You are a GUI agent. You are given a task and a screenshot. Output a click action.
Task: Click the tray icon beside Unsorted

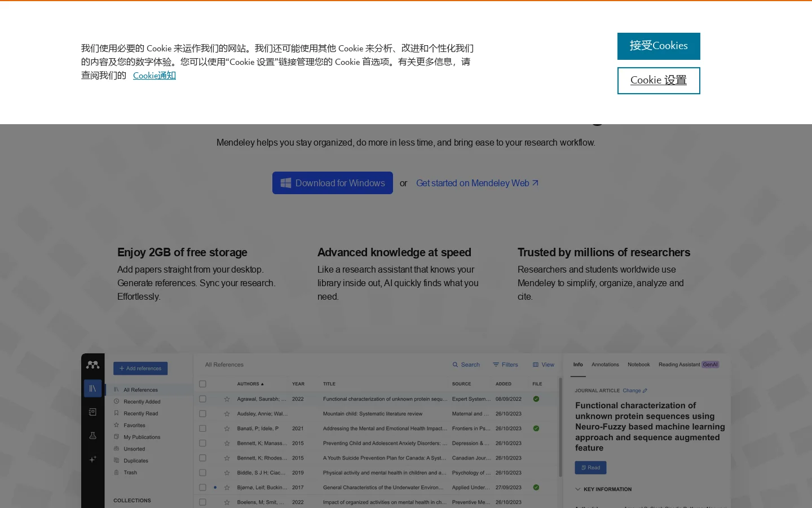117,449
